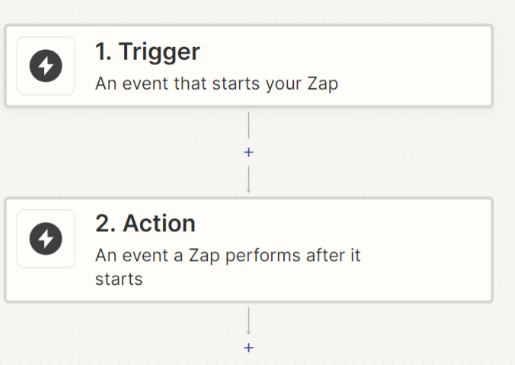The width and height of the screenshot is (515, 365).
Task: Open the 2. Action step
Action: tap(249, 250)
